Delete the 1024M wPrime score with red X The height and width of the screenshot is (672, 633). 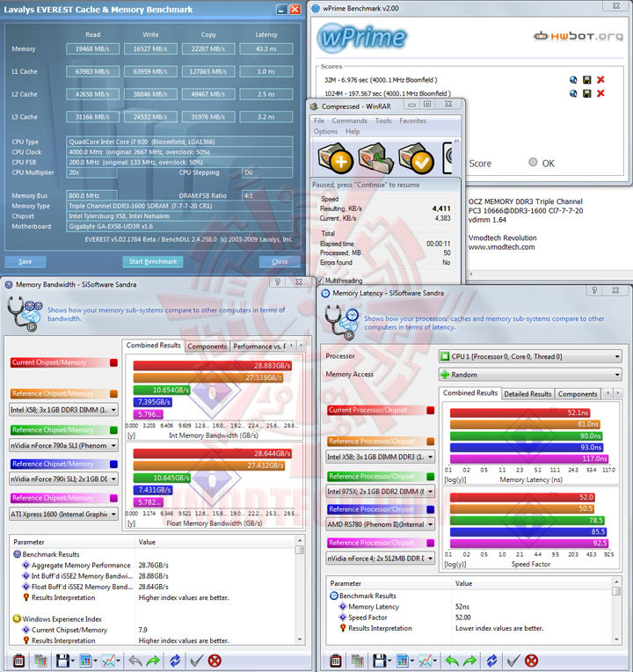pyautogui.click(x=600, y=93)
